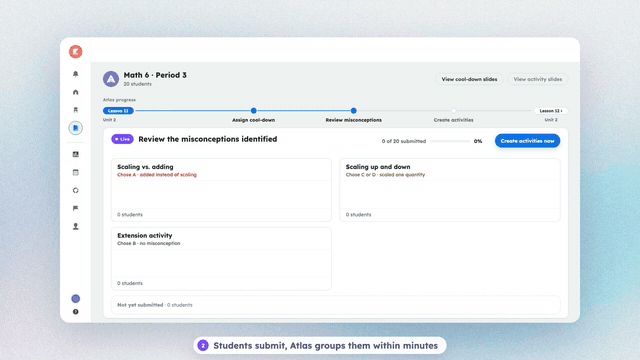The width and height of the screenshot is (640, 360).
Task: Click 'Atlas progress' label
Action: pos(119,100)
